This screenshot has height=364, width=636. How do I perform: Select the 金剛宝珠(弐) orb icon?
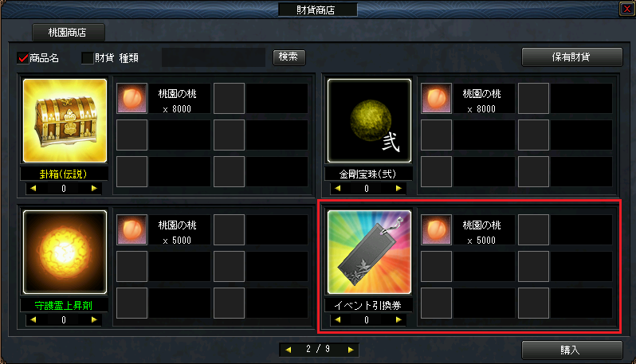(369, 121)
